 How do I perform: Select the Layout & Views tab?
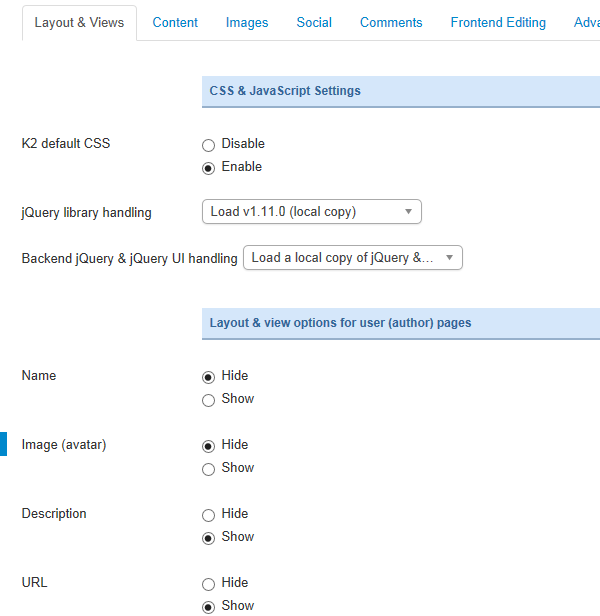point(79,23)
